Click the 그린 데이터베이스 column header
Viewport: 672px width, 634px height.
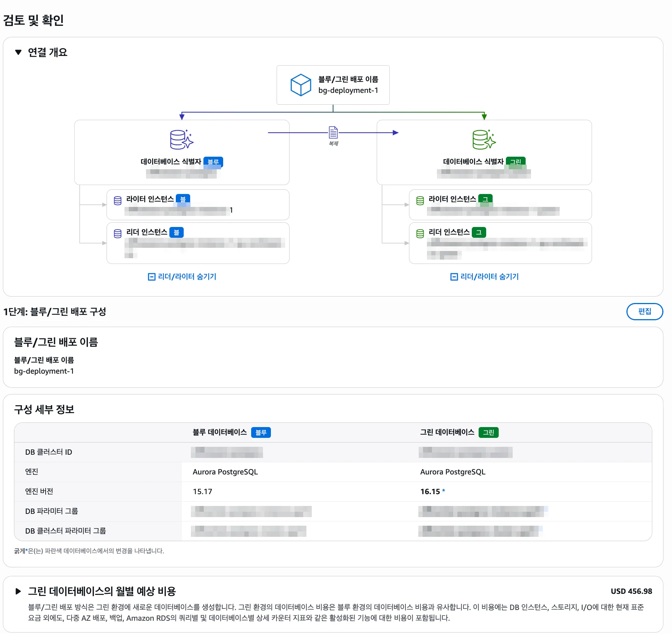(x=447, y=432)
